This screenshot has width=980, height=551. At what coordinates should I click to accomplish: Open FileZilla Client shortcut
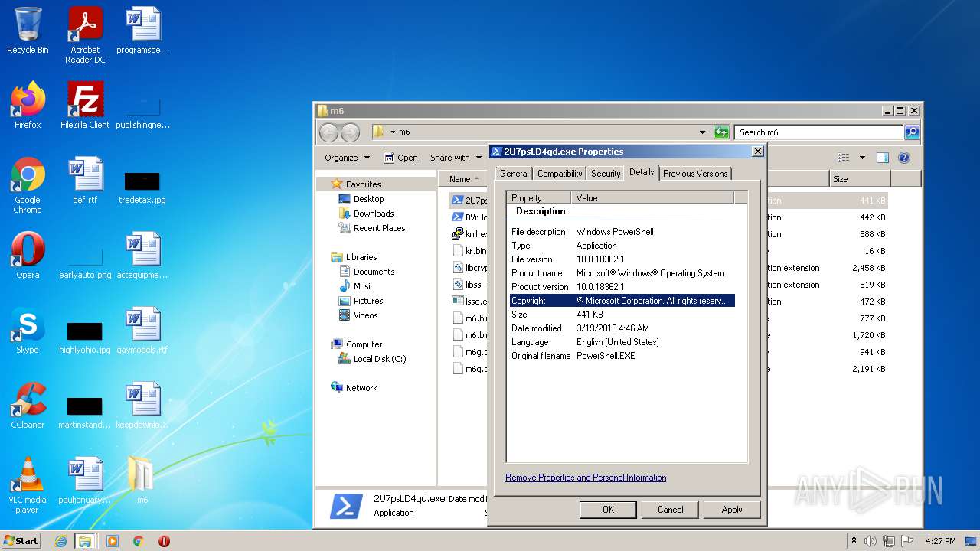(85, 106)
